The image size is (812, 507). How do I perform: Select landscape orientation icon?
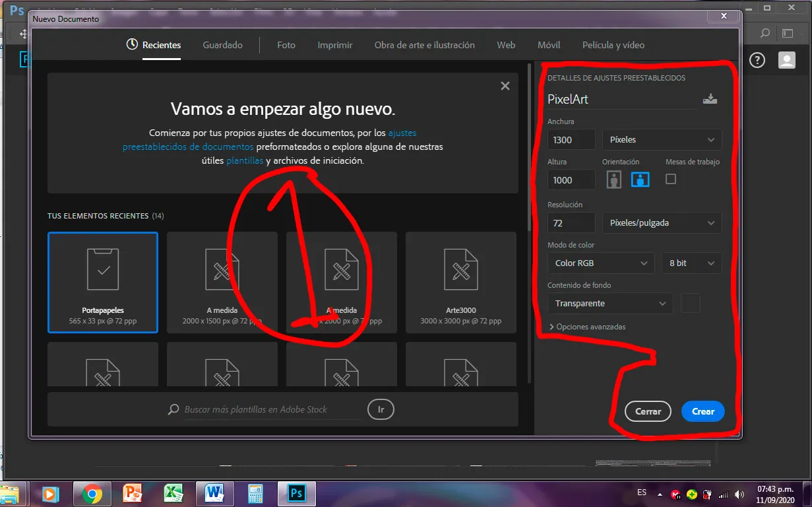[x=640, y=179]
